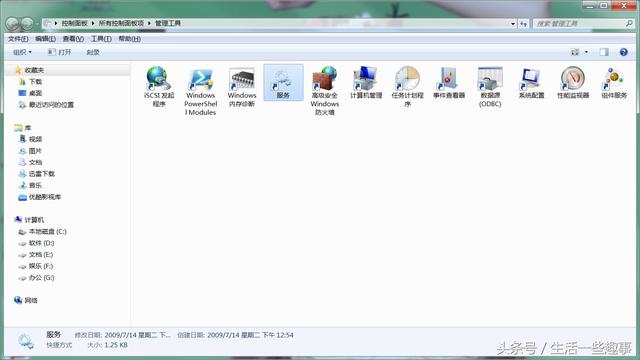Expand the view options dropdown arrow
The width and height of the screenshot is (640, 360).
[x=587, y=52]
